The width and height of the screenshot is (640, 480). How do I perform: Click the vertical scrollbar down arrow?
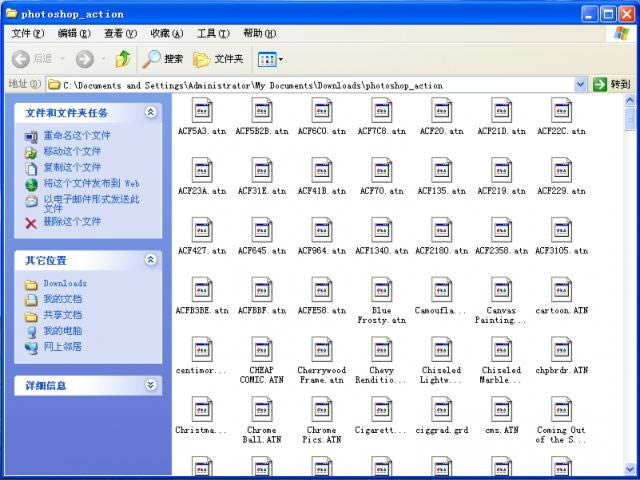pyautogui.click(x=630, y=469)
